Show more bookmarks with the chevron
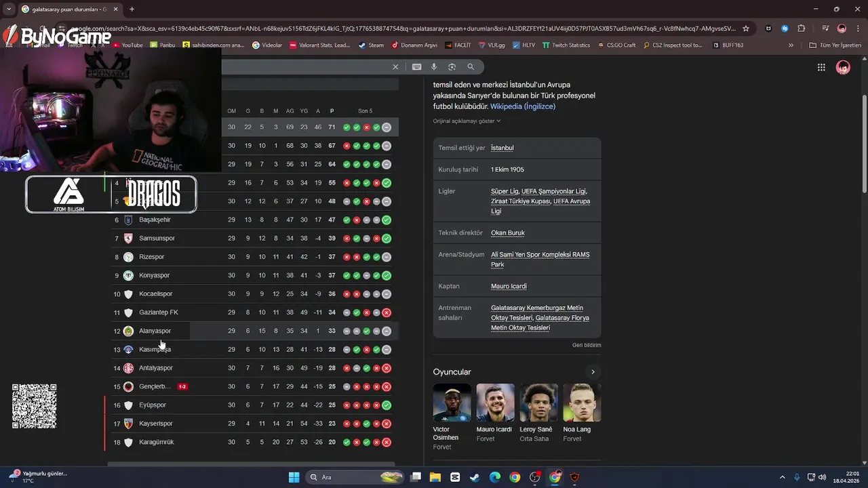The width and height of the screenshot is (868, 488). (x=791, y=45)
